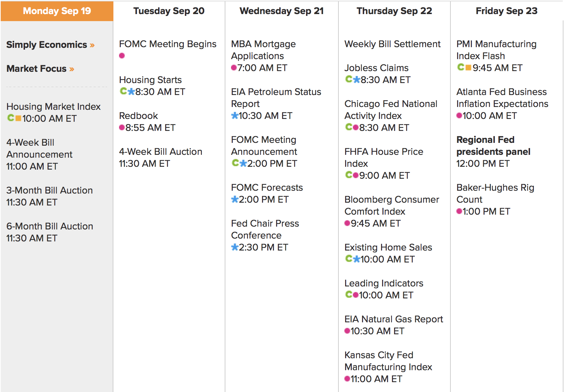This screenshot has height=392, width=567.
Task: Expand the Simply Economics section arrow
Action: tap(92, 45)
